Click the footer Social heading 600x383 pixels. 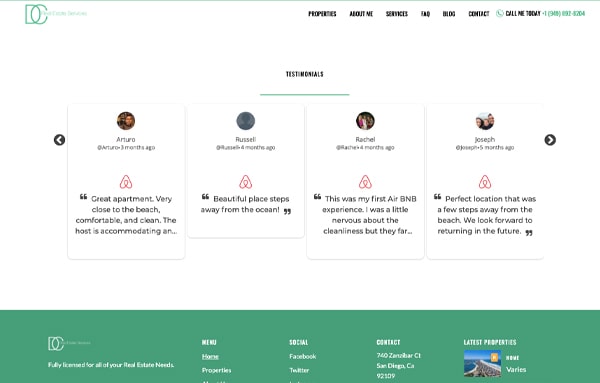click(x=298, y=342)
